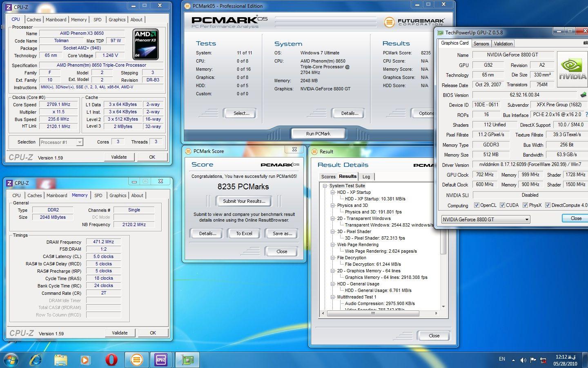Click Validate in top CPU-Z window
The width and height of the screenshot is (588, 368).
click(x=119, y=157)
